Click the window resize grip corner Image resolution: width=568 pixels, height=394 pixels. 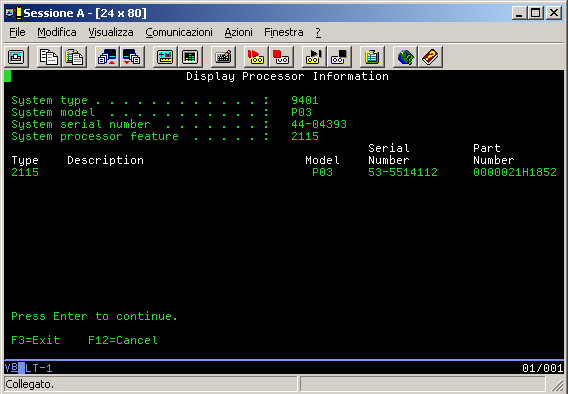(557, 384)
